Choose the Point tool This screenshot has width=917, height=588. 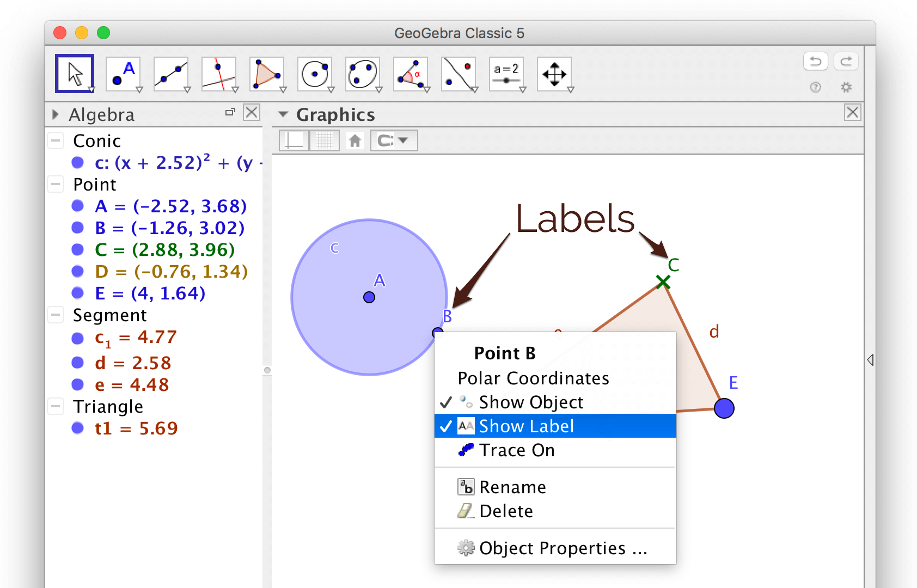click(x=123, y=73)
